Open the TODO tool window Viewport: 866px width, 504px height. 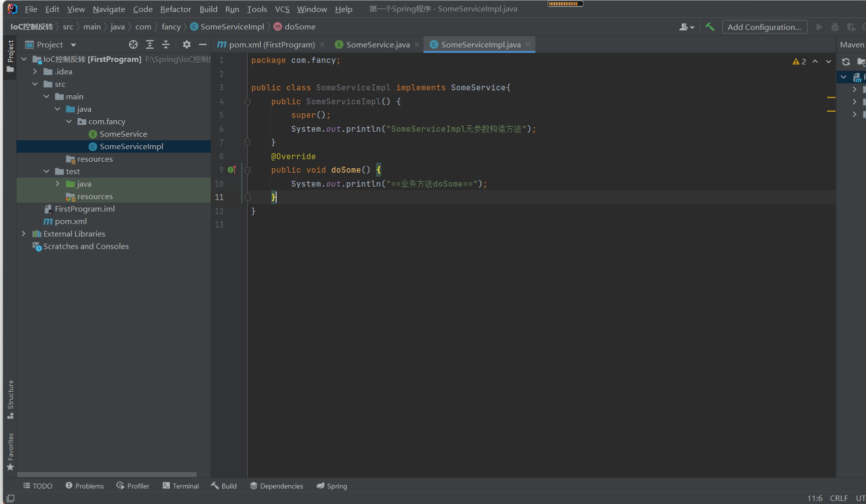coord(38,486)
